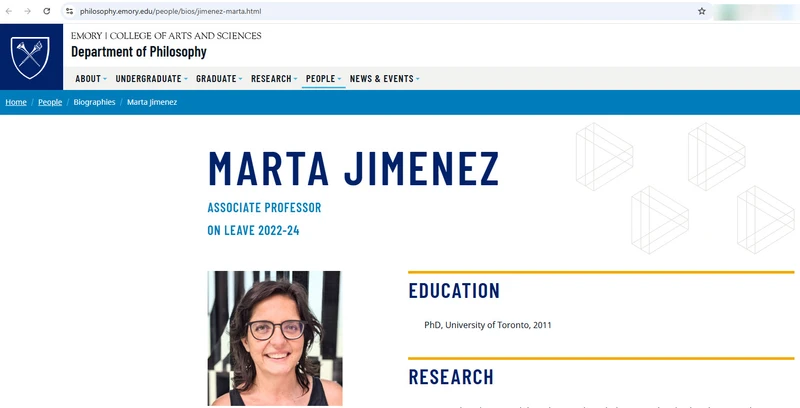Open the Emory College of Arts and Sciences link
The height and width of the screenshot is (408, 800).
click(x=166, y=36)
